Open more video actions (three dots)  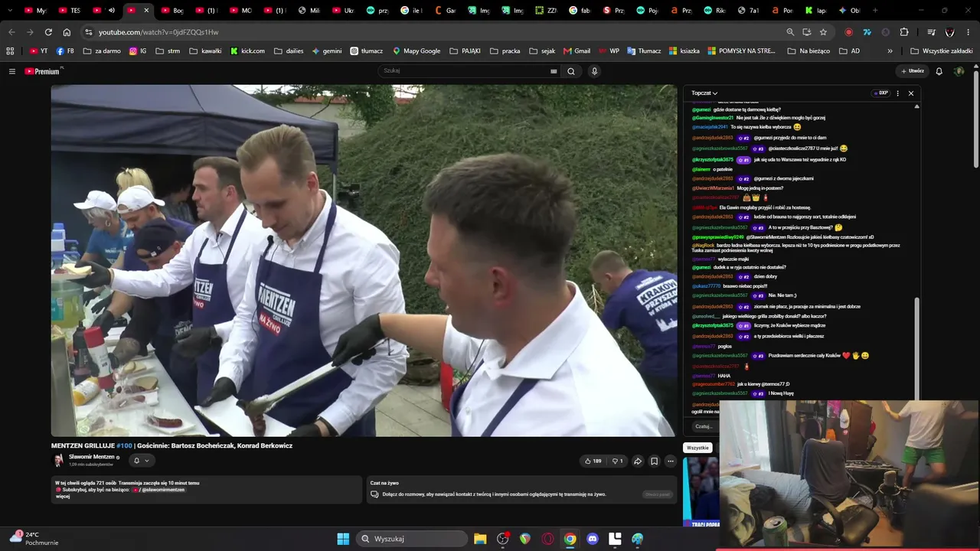671,461
